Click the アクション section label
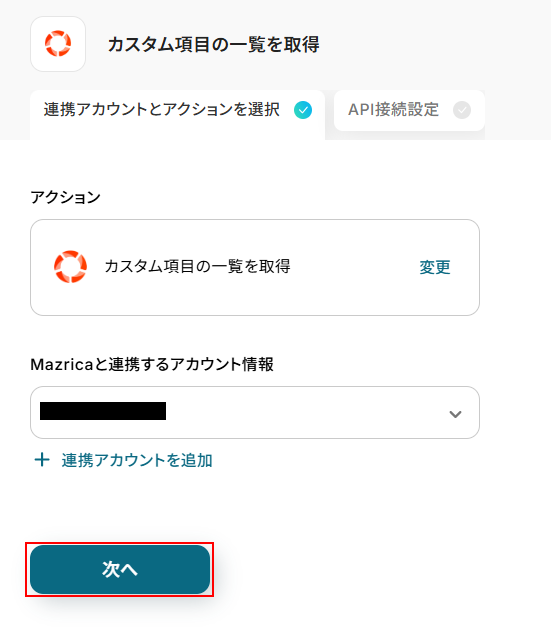551x634 pixels. (65, 197)
